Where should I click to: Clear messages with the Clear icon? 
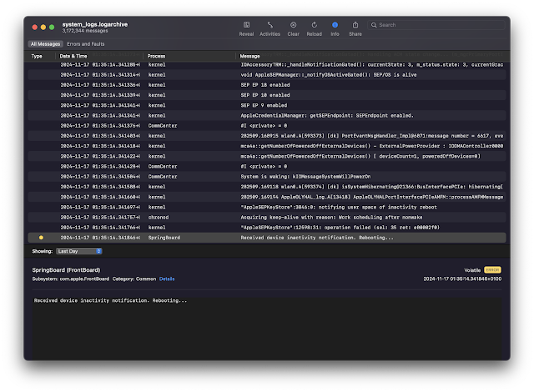coord(294,25)
